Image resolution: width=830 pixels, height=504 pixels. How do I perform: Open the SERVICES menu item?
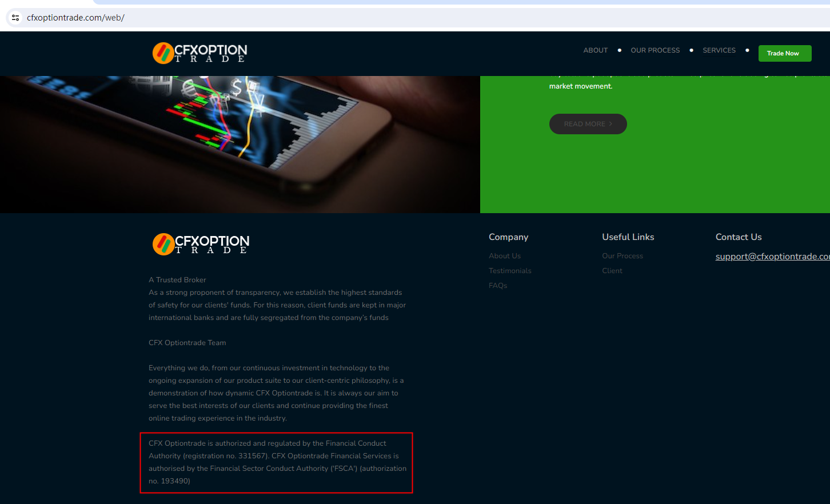[719, 50]
